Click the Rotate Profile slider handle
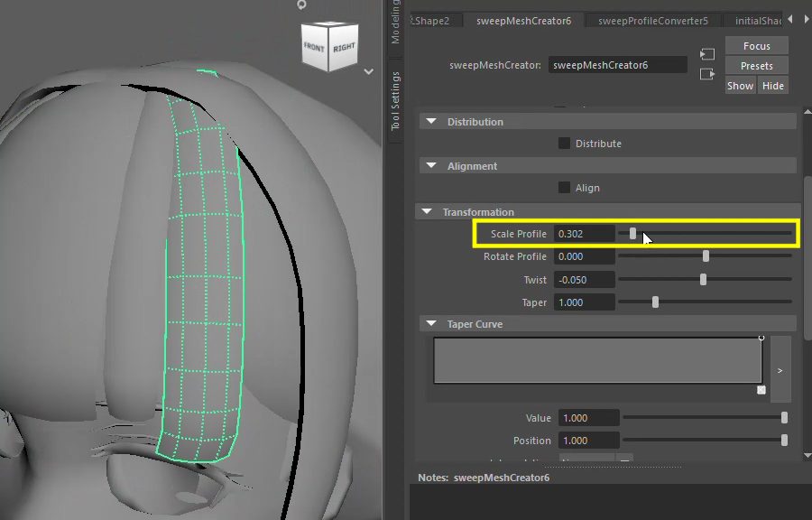 [706, 256]
